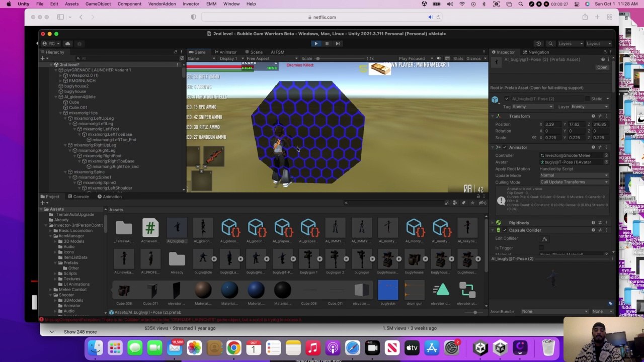This screenshot has width=644, height=362.
Task: Open the Update Mode Normal dropdown
Action: pos(574,175)
